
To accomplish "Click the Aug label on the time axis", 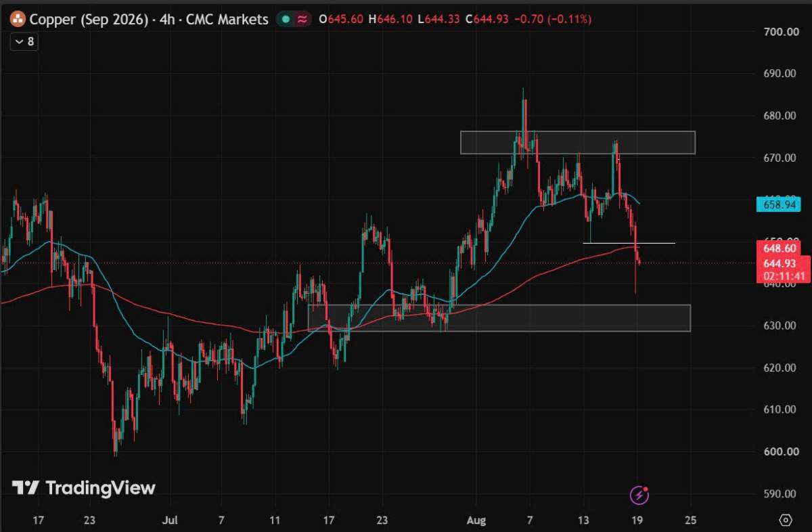I will click(x=476, y=520).
